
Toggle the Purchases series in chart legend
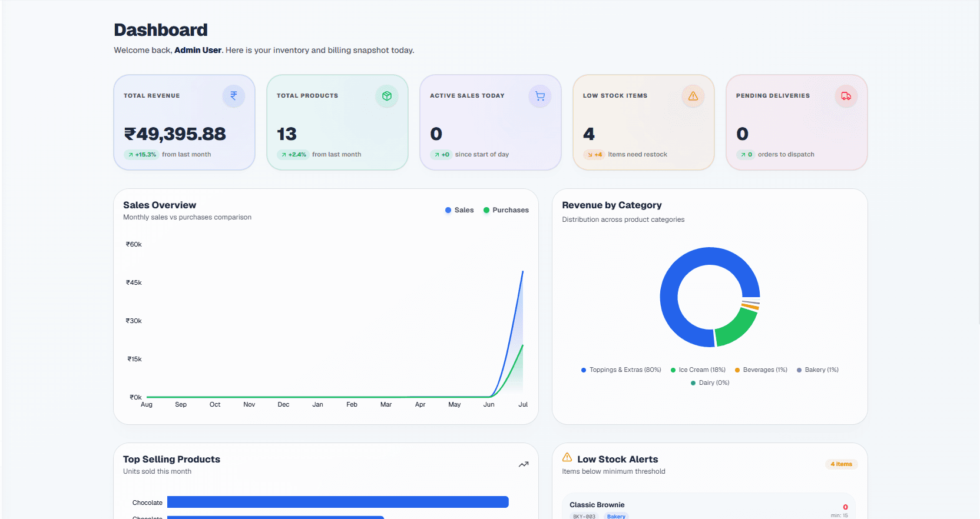point(506,210)
